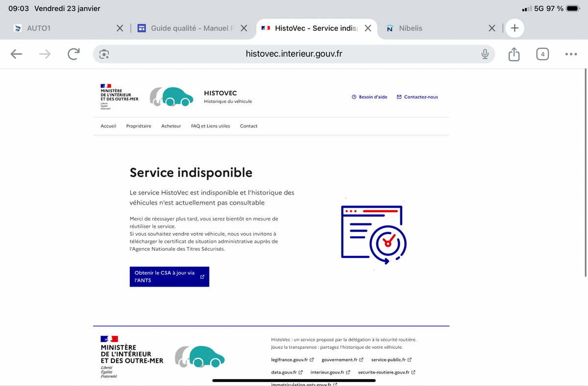Tap the browser back arrow
The height and width of the screenshot is (386, 588).
[17, 54]
